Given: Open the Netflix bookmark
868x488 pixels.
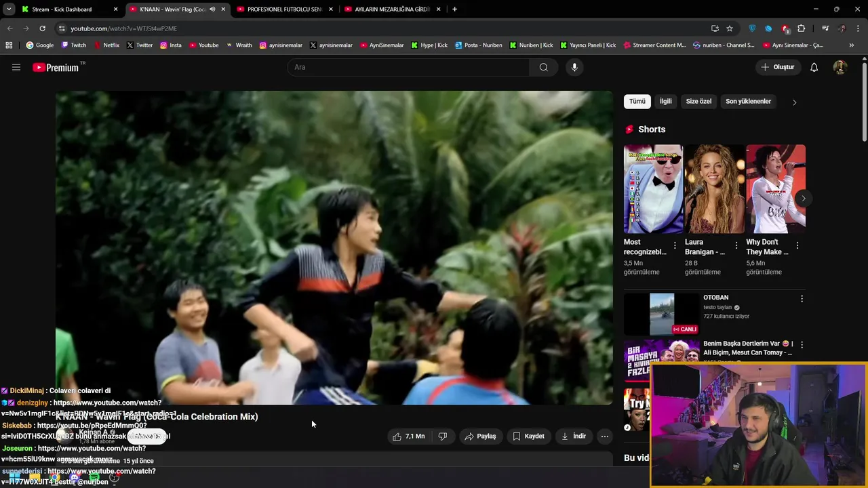Looking at the screenshot, I should (106, 45).
